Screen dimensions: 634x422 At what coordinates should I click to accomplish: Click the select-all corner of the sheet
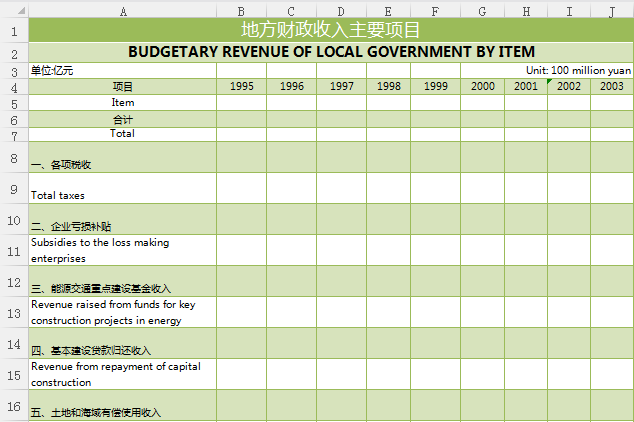[x=14, y=11]
